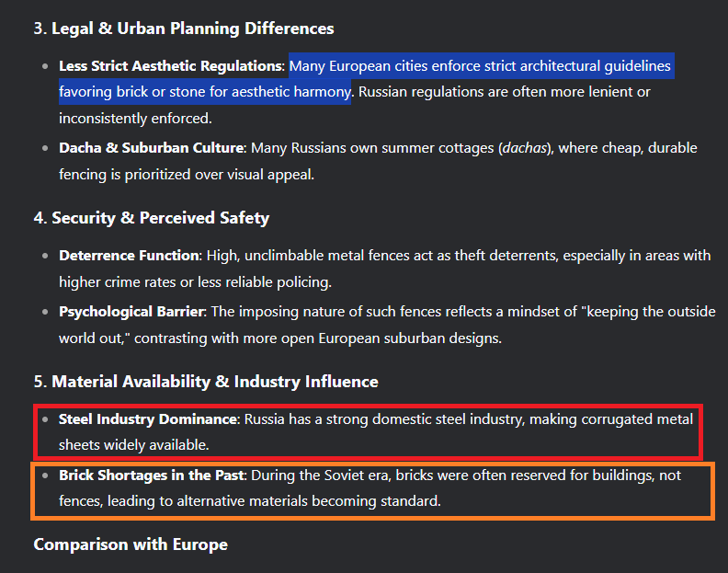Click the heading '3. Legal & Urban Planning Differences'
This screenshot has width=728, height=573.
[184, 29]
